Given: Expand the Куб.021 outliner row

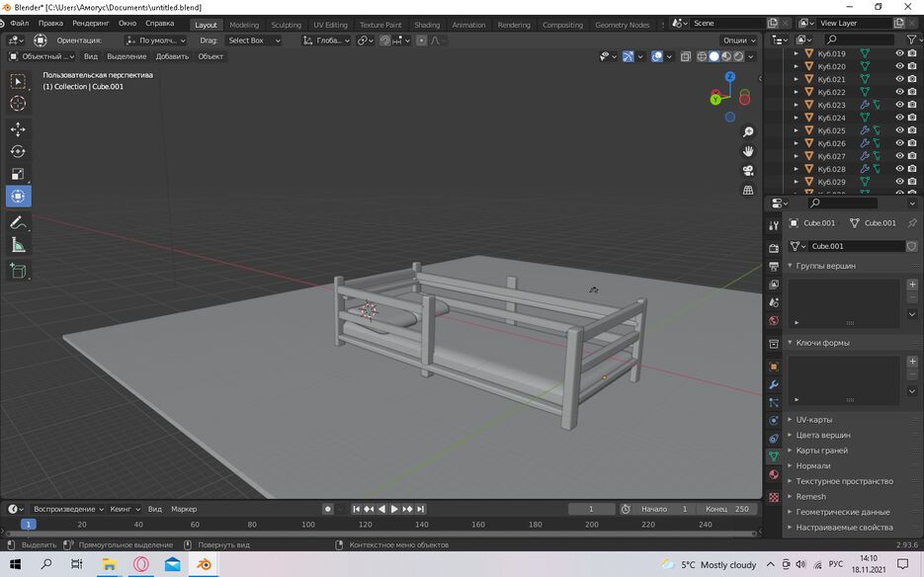Looking at the screenshot, I should [797, 79].
